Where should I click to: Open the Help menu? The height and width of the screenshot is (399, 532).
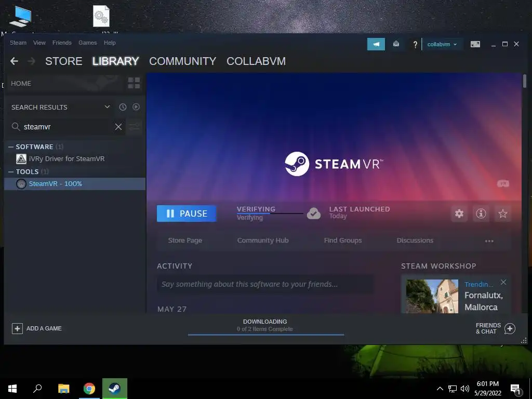tap(110, 43)
